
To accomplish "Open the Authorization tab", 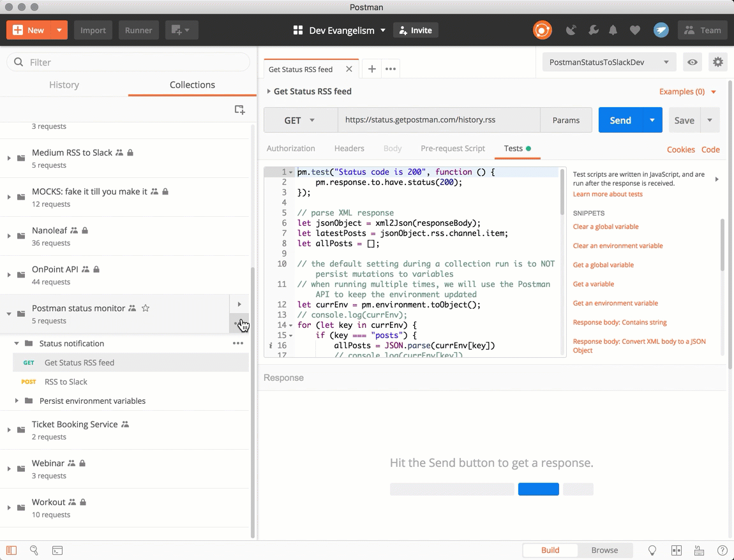I will tap(290, 149).
